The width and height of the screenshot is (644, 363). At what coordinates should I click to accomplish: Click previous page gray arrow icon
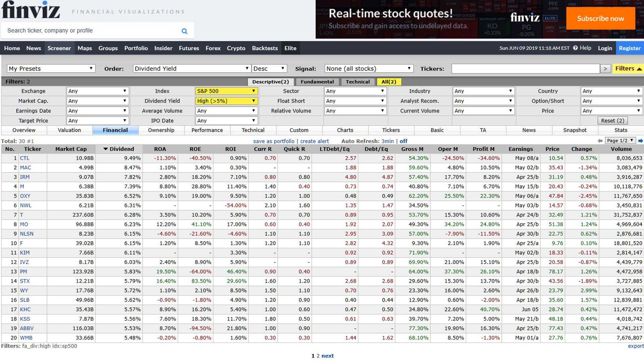[600, 141]
